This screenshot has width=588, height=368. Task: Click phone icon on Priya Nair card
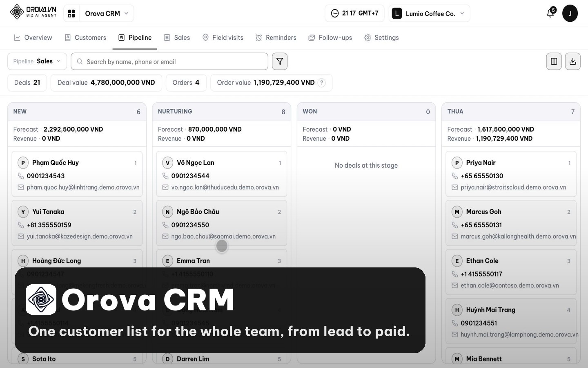coord(454,176)
